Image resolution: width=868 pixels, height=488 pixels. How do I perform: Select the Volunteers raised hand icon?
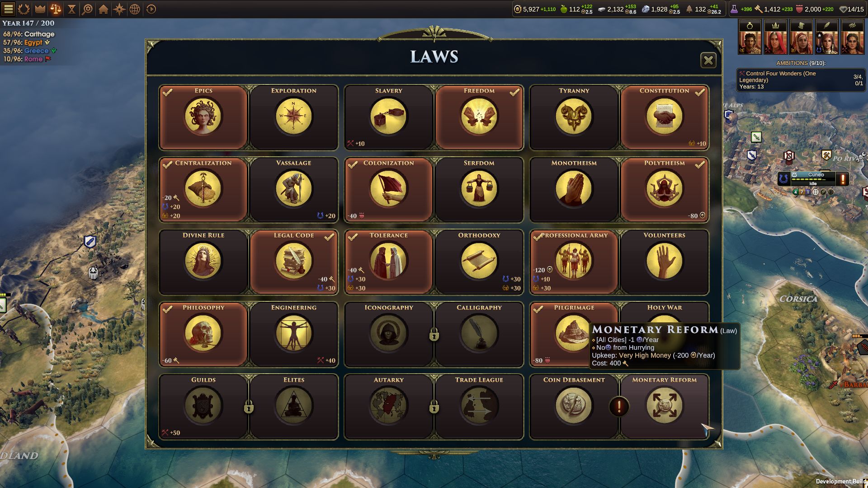coord(664,261)
